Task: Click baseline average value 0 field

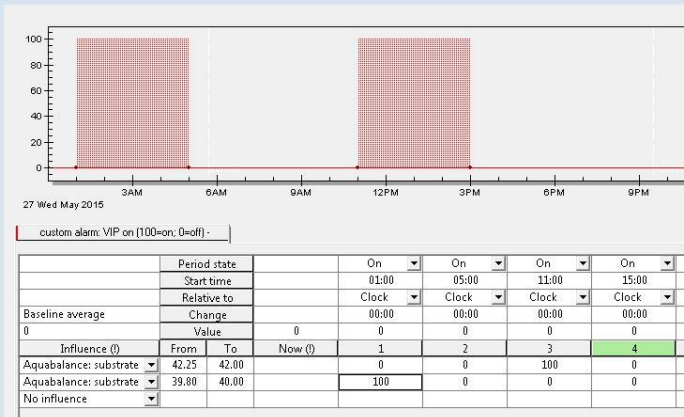Action: (89, 331)
